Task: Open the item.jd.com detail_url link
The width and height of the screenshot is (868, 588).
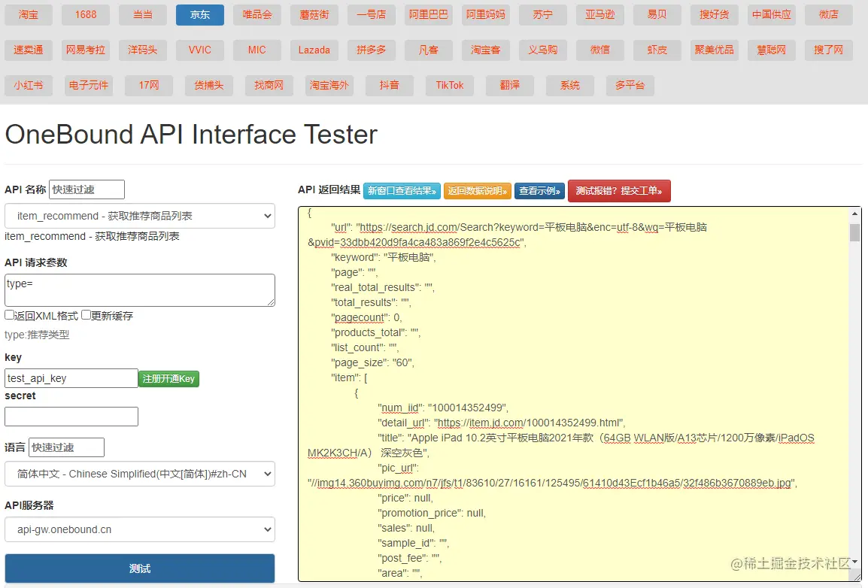Action: pos(528,423)
